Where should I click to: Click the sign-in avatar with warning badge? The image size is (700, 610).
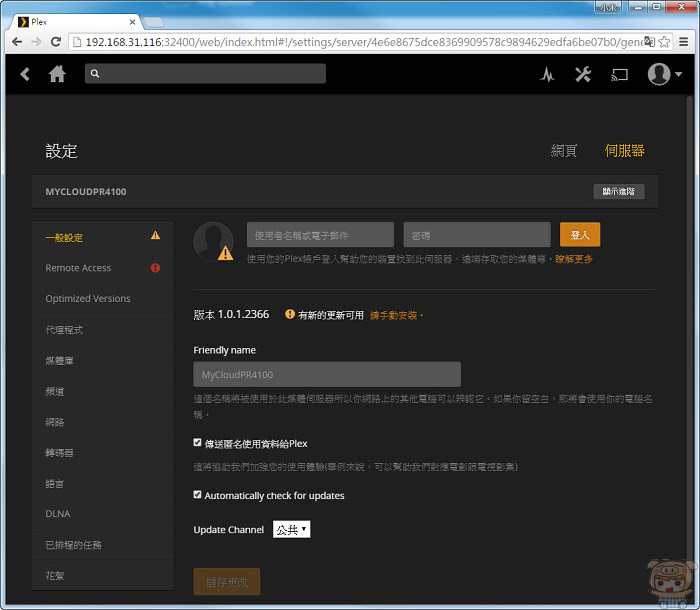[x=213, y=242]
